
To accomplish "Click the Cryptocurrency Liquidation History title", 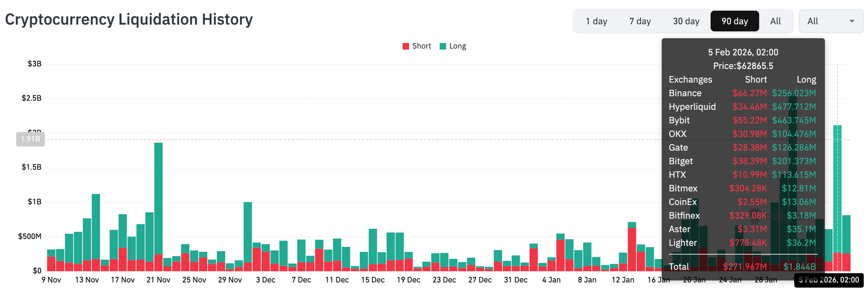I will click(128, 20).
